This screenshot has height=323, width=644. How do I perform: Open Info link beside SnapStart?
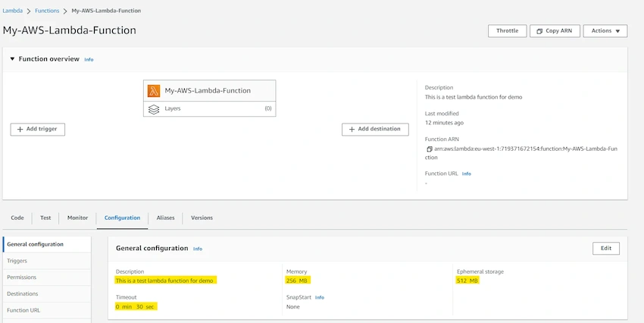click(320, 297)
